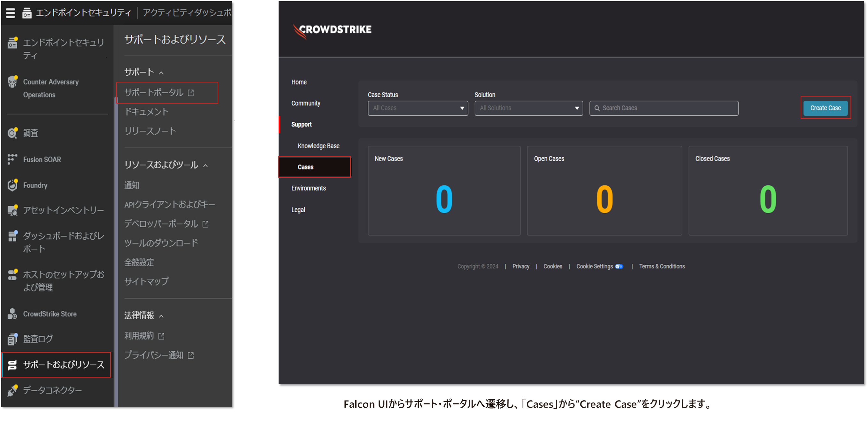Open Community in portal navigation
Screen dimensions: 868x422
click(306, 103)
